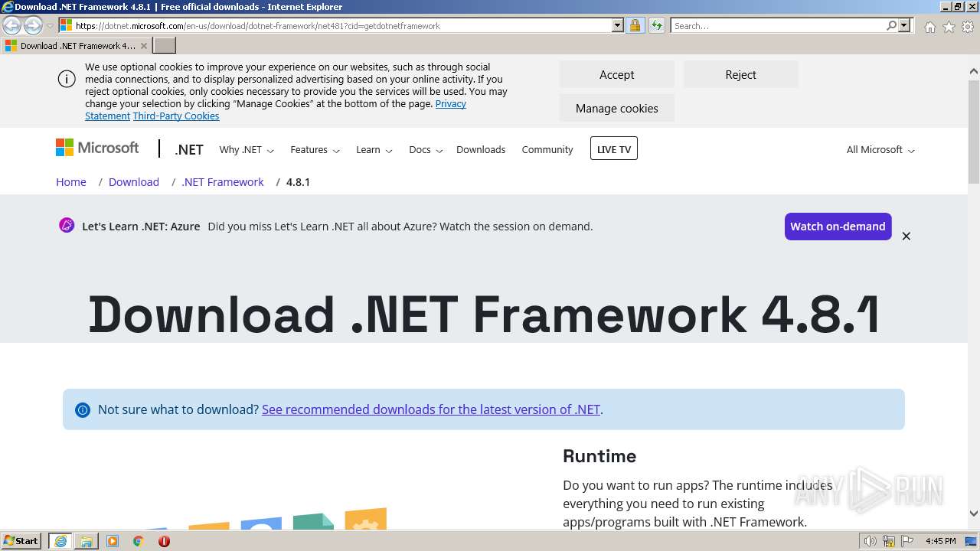Click the 4:45 PM system clock
The height and width of the screenshot is (551, 980).
941,541
